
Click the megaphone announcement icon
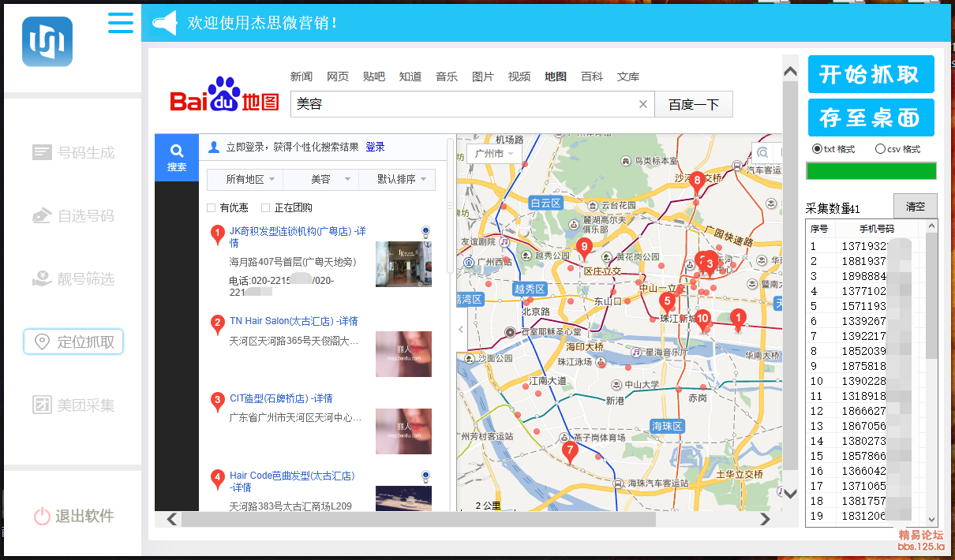point(164,23)
